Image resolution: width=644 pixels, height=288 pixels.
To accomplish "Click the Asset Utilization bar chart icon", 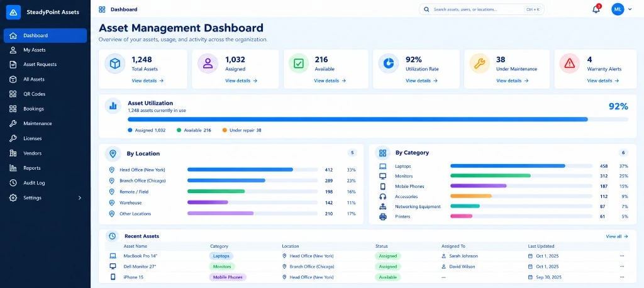I will tap(113, 106).
